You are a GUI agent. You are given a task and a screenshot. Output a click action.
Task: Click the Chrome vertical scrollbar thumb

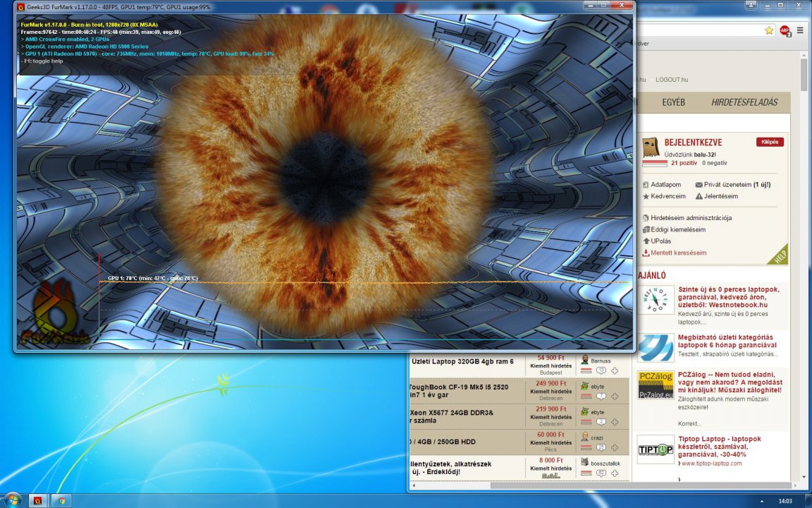coord(804,76)
